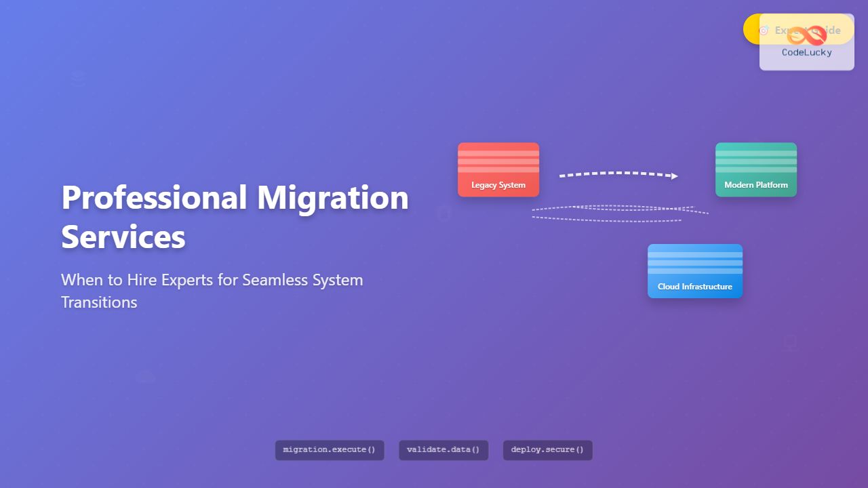This screenshot has width=868, height=488.
Task: Click the yellow left edge of Expert Guide badge
Action: [x=751, y=29]
